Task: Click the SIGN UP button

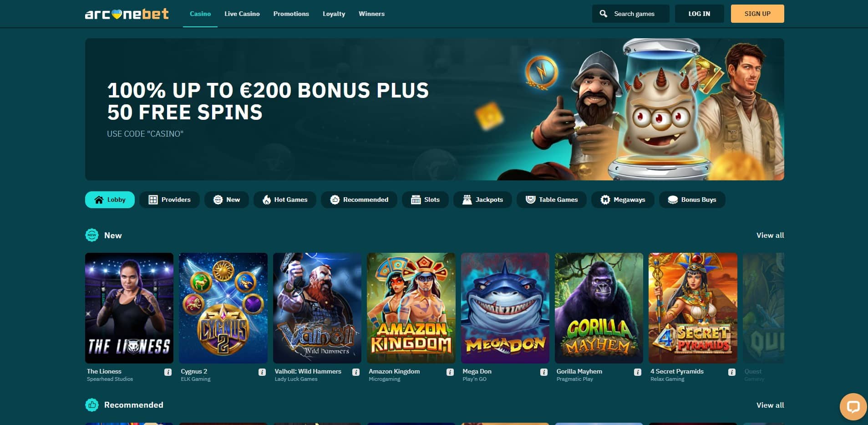Action: (757, 14)
